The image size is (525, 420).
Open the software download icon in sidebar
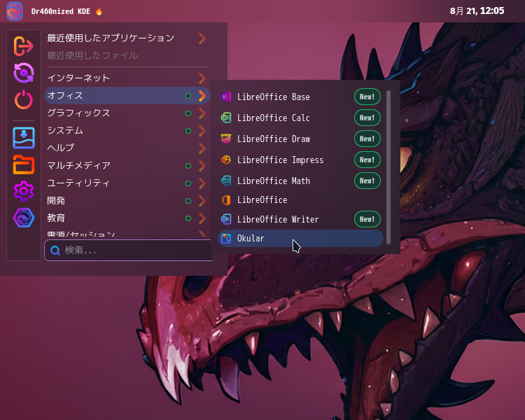coord(23,138)
